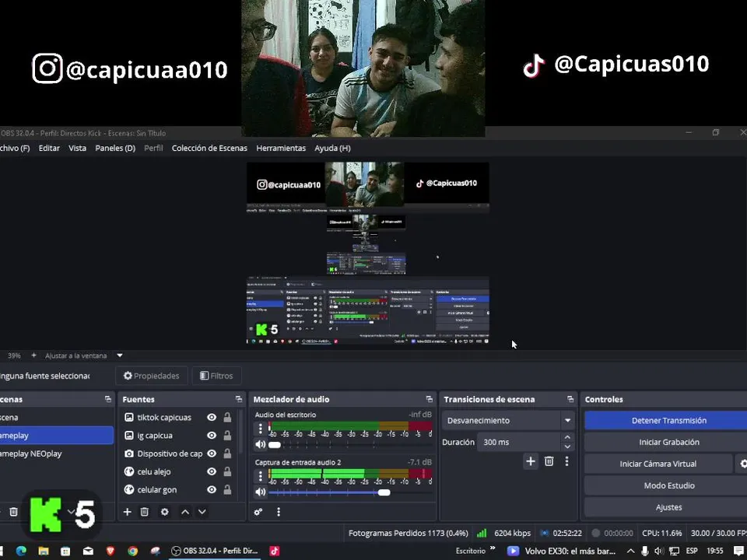Open the Ayuda (H) menu
The image size is (747, 560).
point(332,148)
